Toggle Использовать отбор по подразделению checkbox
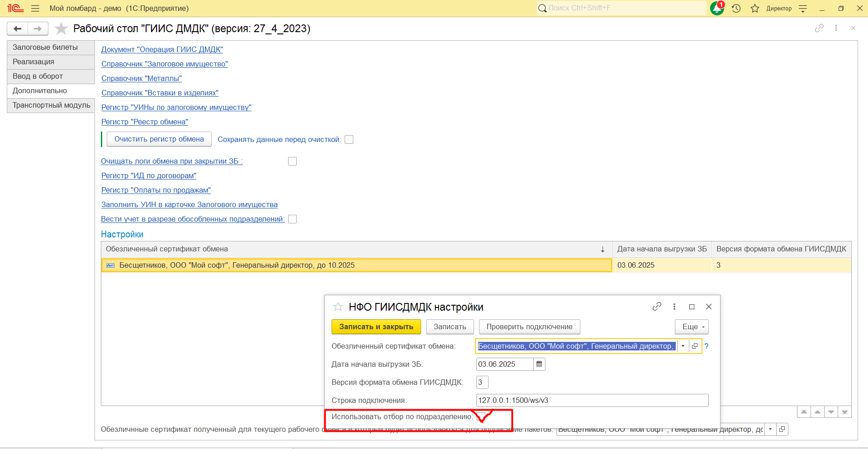868x449 pixels. [481, 416]
